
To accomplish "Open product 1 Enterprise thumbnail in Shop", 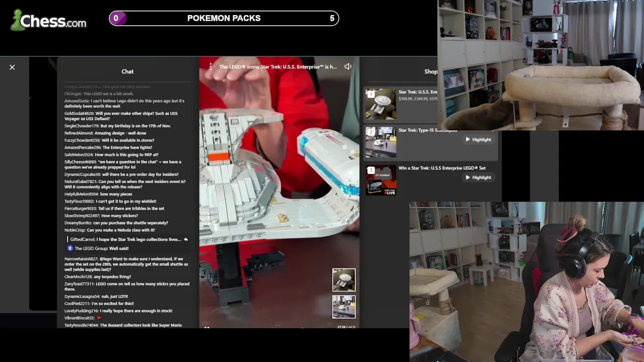I will pos(381,104).
